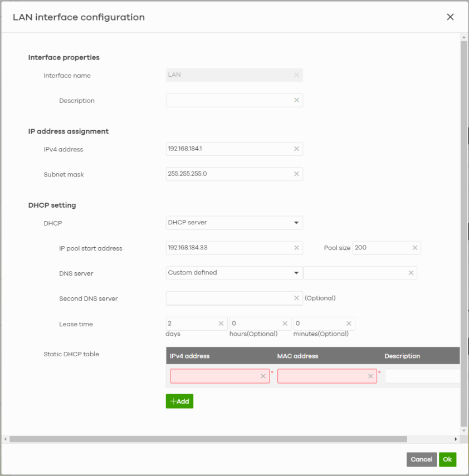Clear the IPv4 address field value
This screenshot has height=476, width=469.
296,149
